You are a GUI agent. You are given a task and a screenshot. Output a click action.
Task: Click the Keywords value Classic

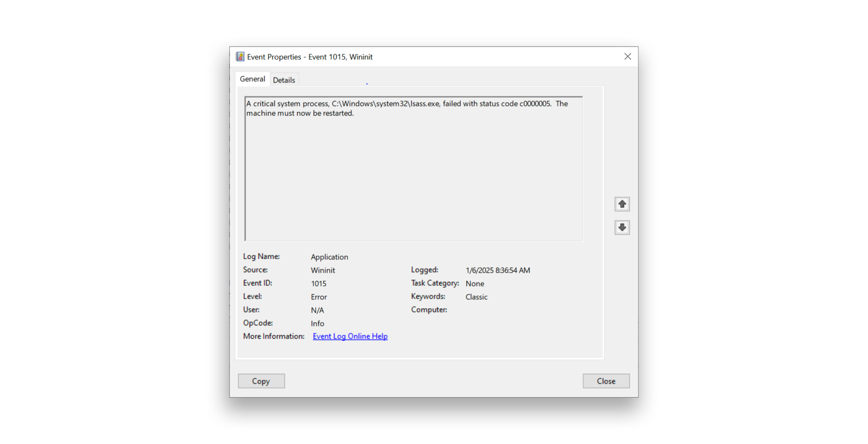(476, 297)
